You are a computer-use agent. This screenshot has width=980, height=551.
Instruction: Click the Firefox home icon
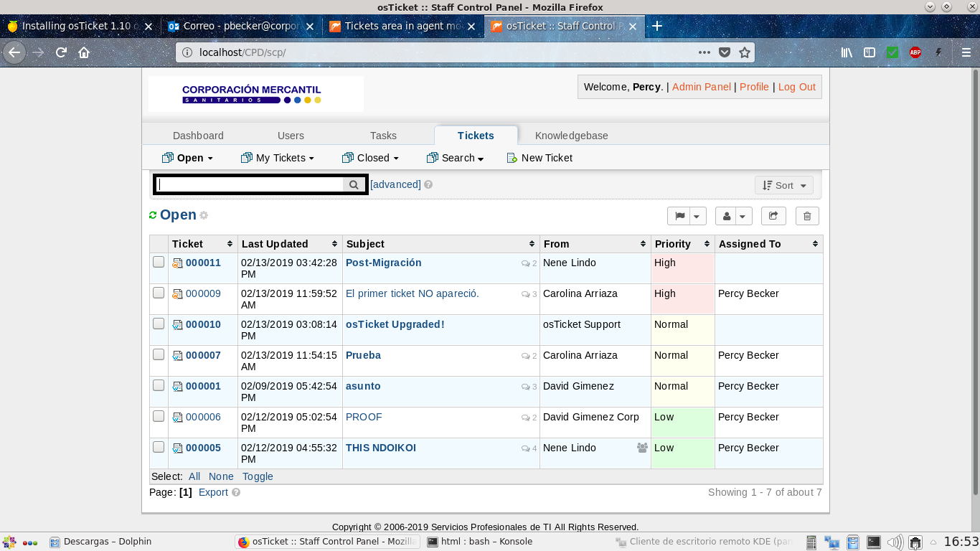(x=84, y=52)
